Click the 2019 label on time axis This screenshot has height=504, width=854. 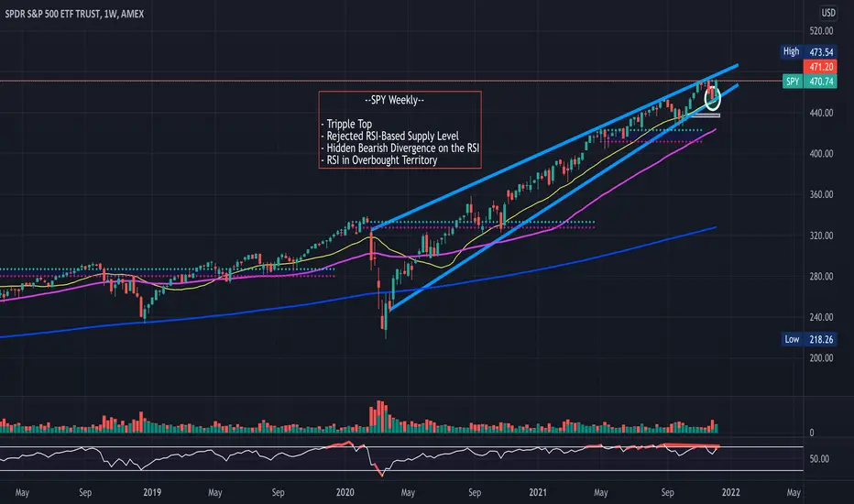click(152, 492)
